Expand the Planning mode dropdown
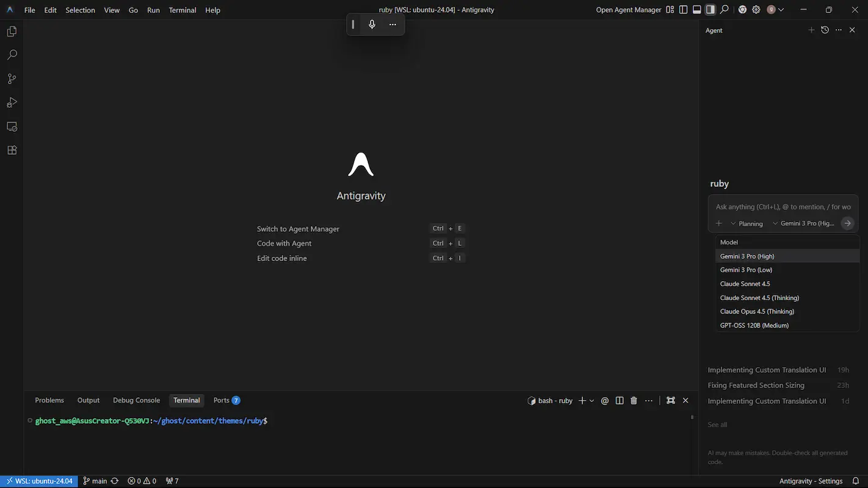This screenshot has height=488, width=868. point(747,224)
